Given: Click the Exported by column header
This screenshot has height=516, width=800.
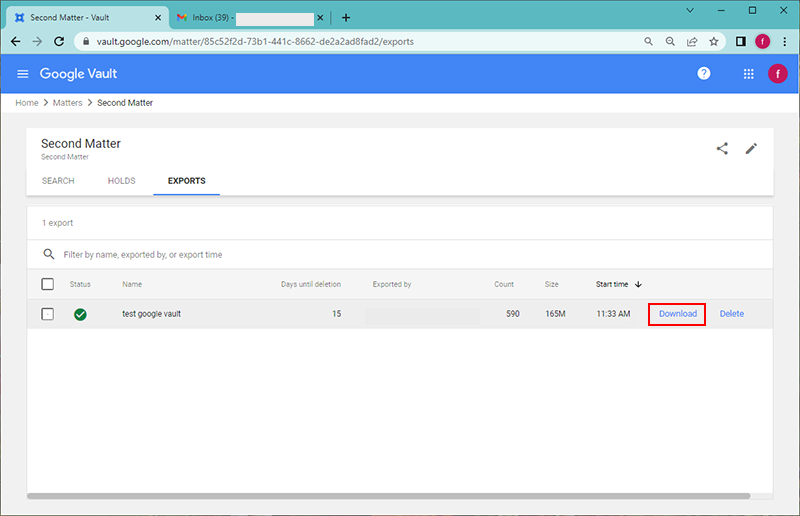Looking at the screenshot, I should point(392,284).
